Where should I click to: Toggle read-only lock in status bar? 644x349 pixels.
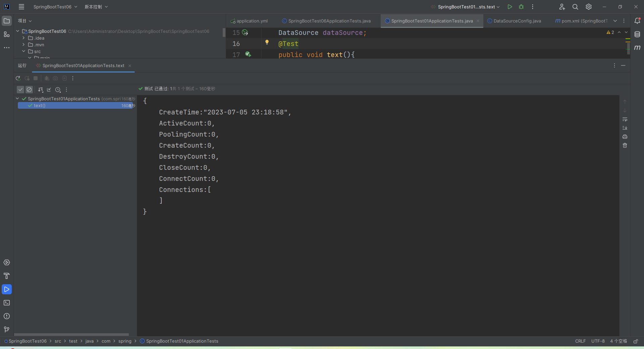(636, 341)
